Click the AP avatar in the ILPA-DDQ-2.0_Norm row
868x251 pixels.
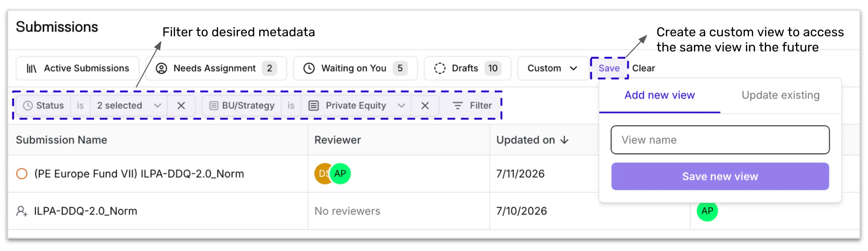pyautogui.click(x=707, y=211)
